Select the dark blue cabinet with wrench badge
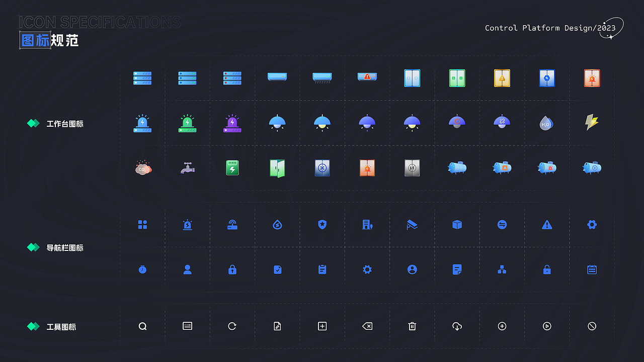This screenshot has height=362, width=644. pyautogui.click(x=547, y=78)
